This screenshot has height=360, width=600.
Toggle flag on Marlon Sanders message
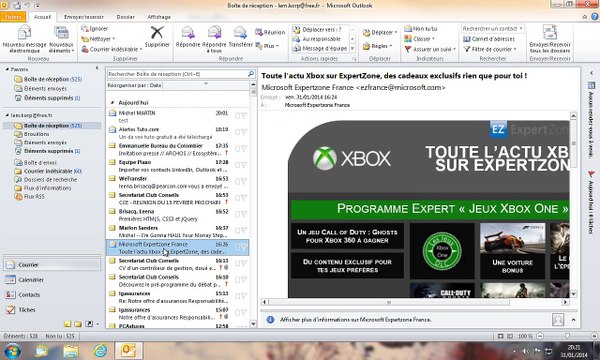pos(244,230)
